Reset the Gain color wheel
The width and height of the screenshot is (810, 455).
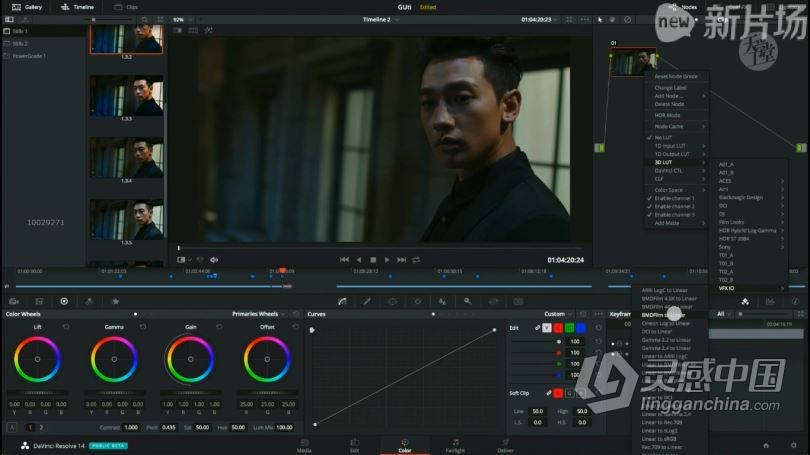click(x=220, y=327)
